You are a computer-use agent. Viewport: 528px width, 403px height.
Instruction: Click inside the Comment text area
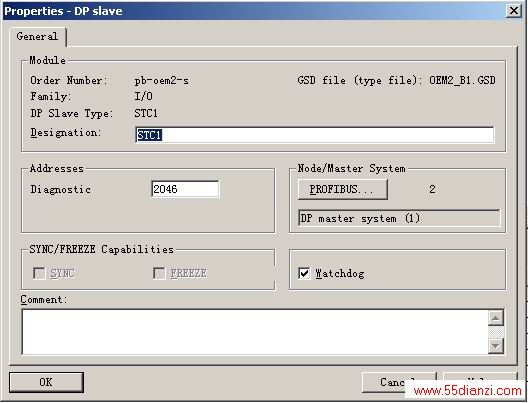(255, 332)
